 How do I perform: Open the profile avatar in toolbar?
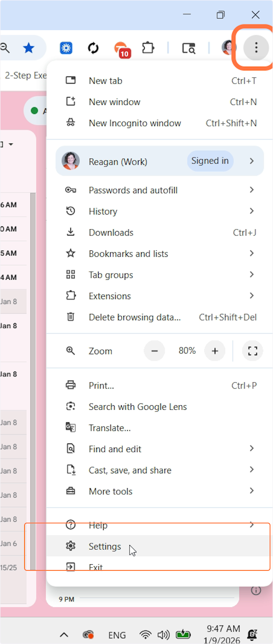coord(228,47)
